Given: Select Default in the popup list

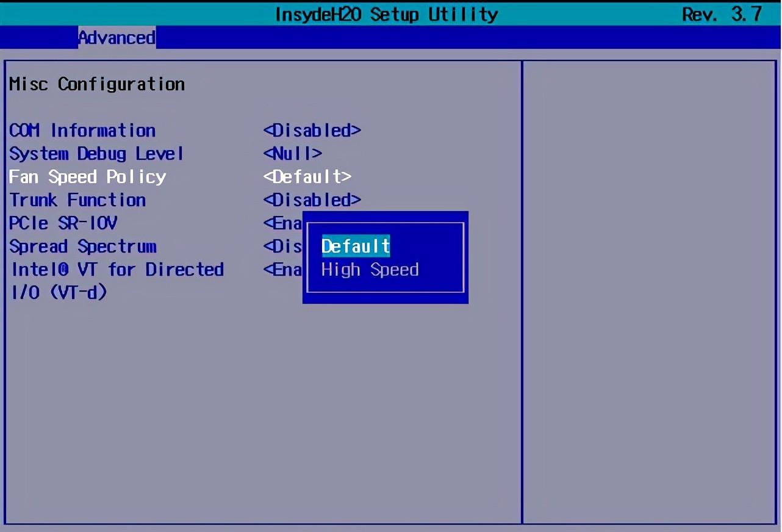Looking at the screenshot, I should click(356, 246).
